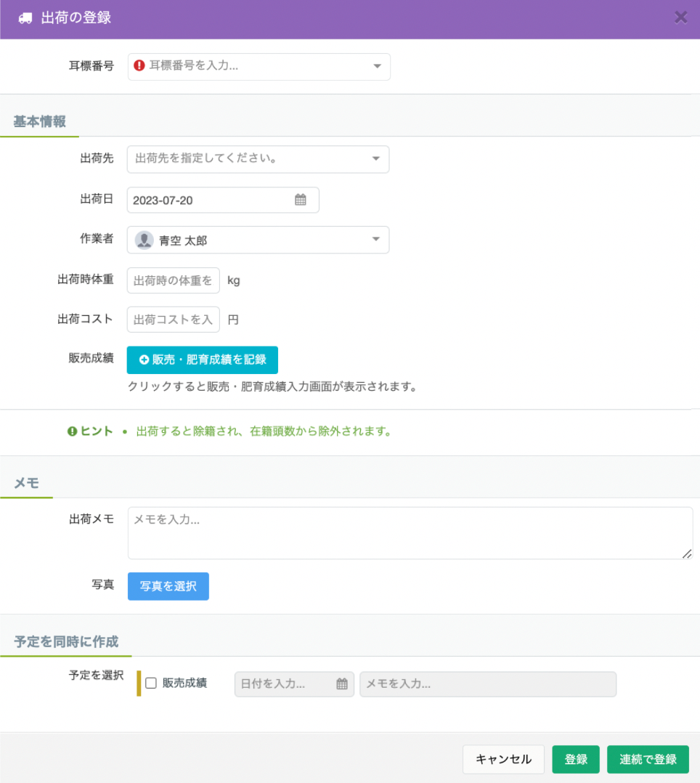Click the truck icon in the header
This screenshot has width=700, height=783.
25,18
